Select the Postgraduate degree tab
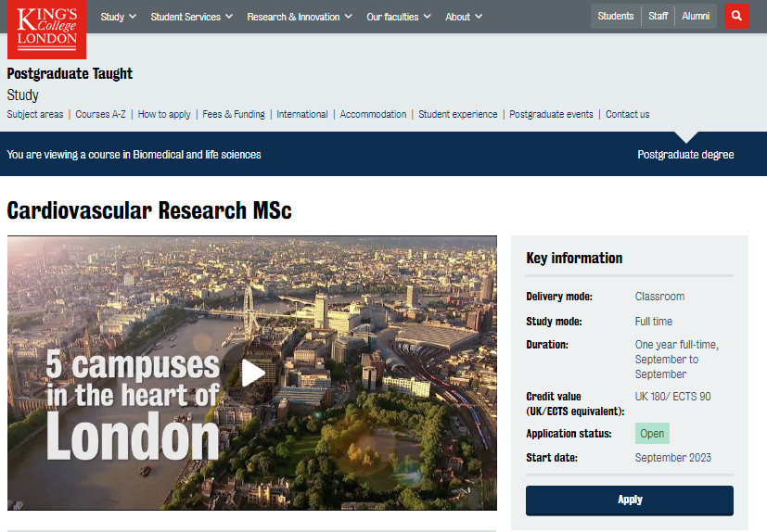Screen dimensions: 767x532 [x=685, y=155]
